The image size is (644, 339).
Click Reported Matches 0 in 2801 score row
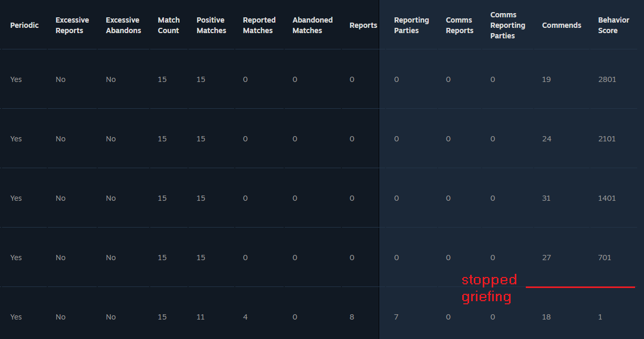[245, 79]
